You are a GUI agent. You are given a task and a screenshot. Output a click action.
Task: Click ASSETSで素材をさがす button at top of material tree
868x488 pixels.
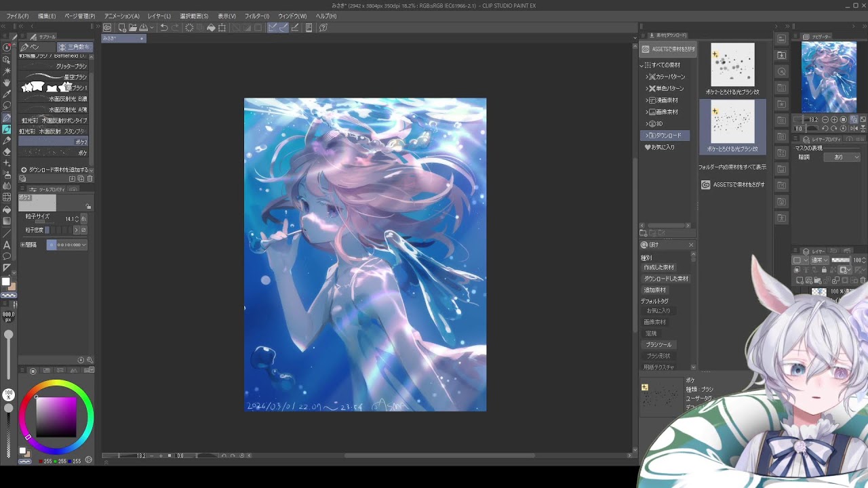[x=669, y=49]
